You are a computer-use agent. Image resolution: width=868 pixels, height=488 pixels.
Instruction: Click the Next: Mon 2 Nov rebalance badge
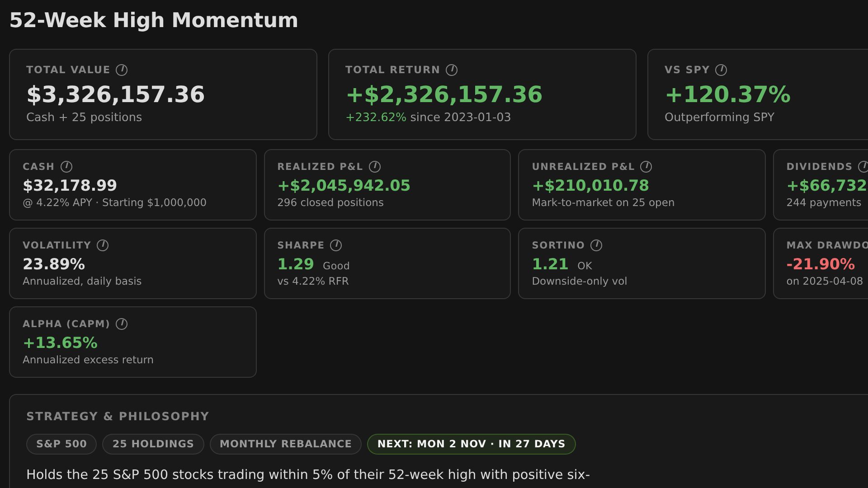[x=472, y=444]
